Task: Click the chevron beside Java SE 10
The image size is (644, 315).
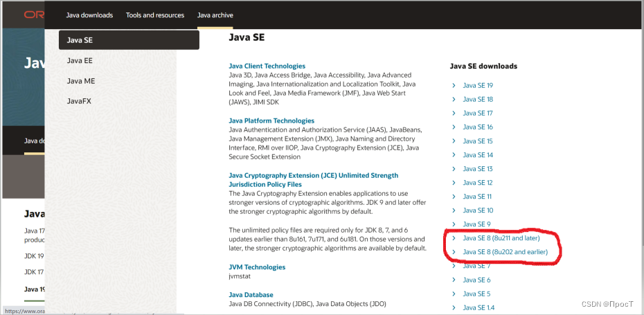Action: pos(454,210)
